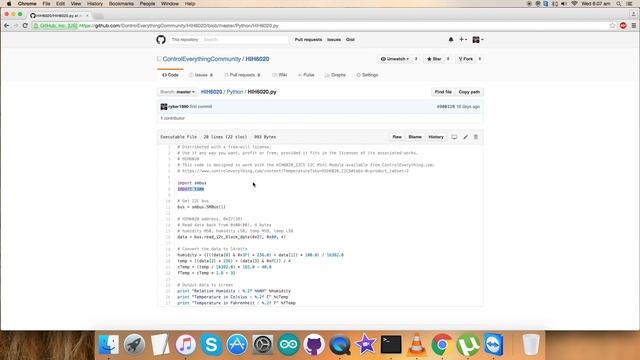Open the committer avatar
Image resolution: width=640 pixels, height=360 pixels.
click(164, 107)
